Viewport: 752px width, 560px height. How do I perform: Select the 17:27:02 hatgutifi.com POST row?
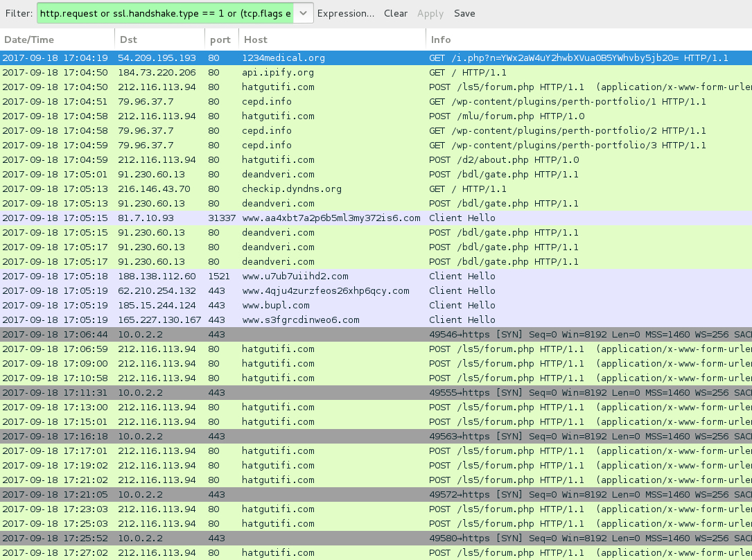pyautogui.click(x=376, y=552)
